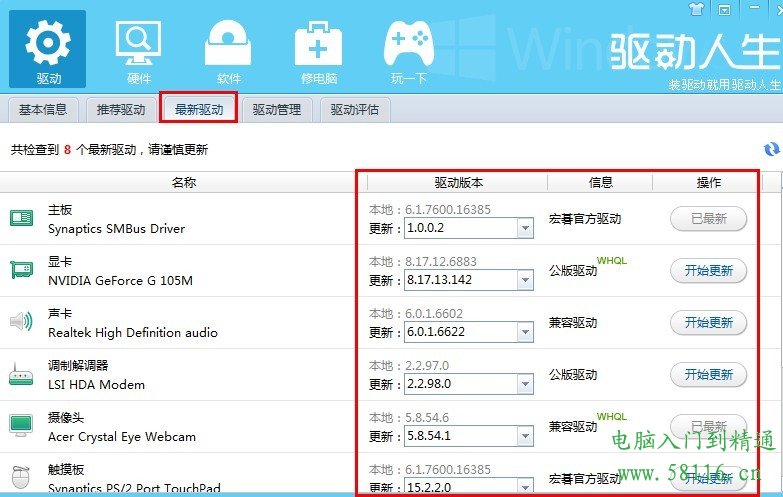Screen dimensions: 783x497
Task: Switch to the 驱动管理 tab
Action: point(276,109)
